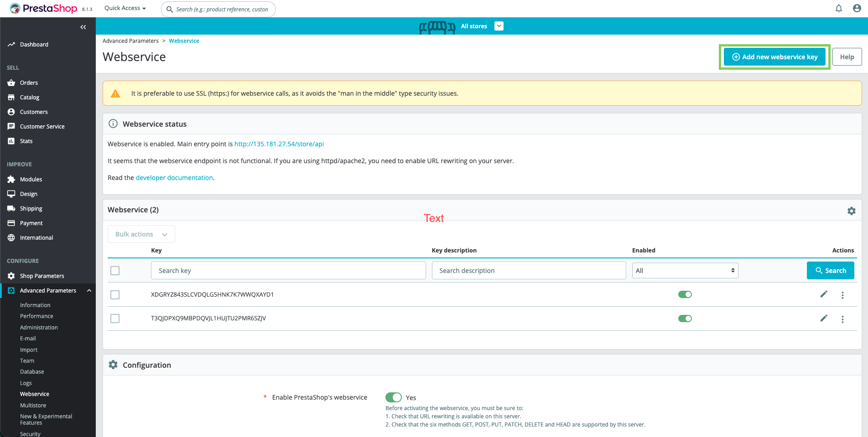Edit the T3QJDPXQ9 key with pencil icon
The width and height of the screenshot is (868, 437).
823,319
